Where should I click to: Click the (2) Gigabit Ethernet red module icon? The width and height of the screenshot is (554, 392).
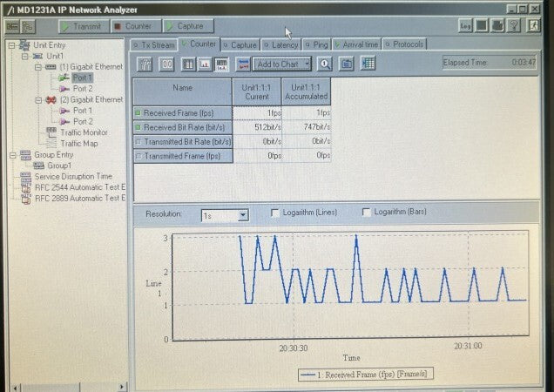(51, 100)
